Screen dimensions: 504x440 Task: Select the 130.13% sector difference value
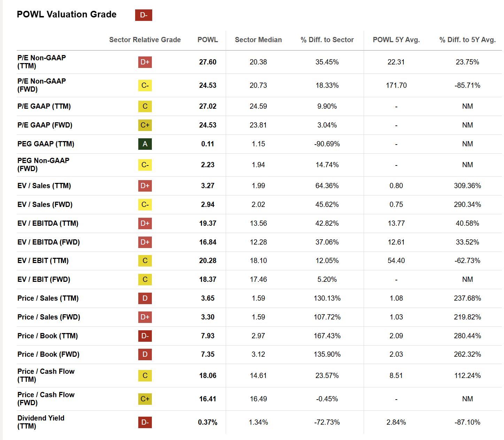click(327, 298)
